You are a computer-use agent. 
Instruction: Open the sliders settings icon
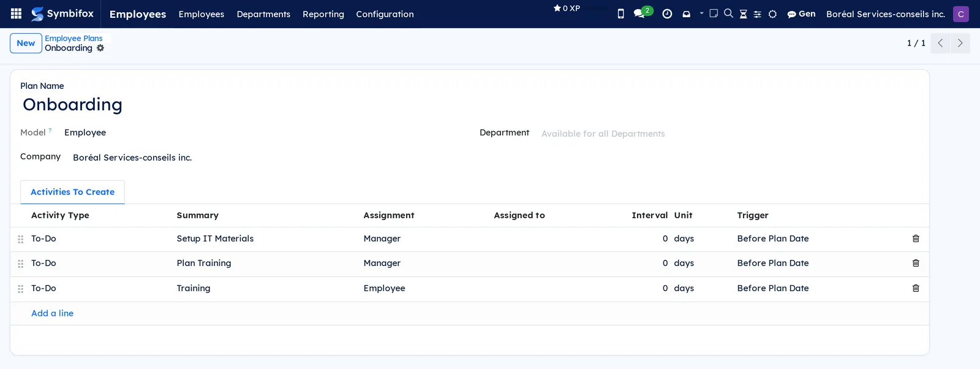pos(758,13)
